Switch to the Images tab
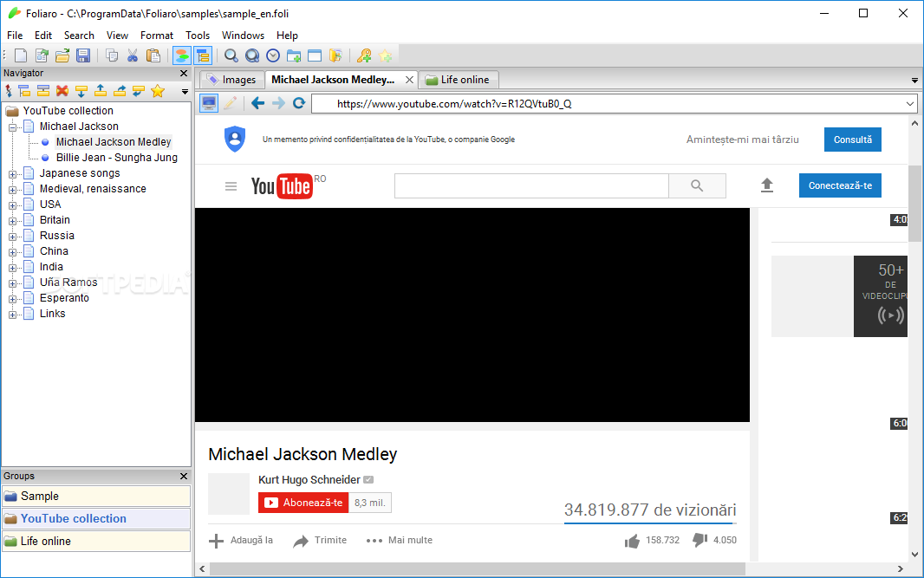 [232, 80]
